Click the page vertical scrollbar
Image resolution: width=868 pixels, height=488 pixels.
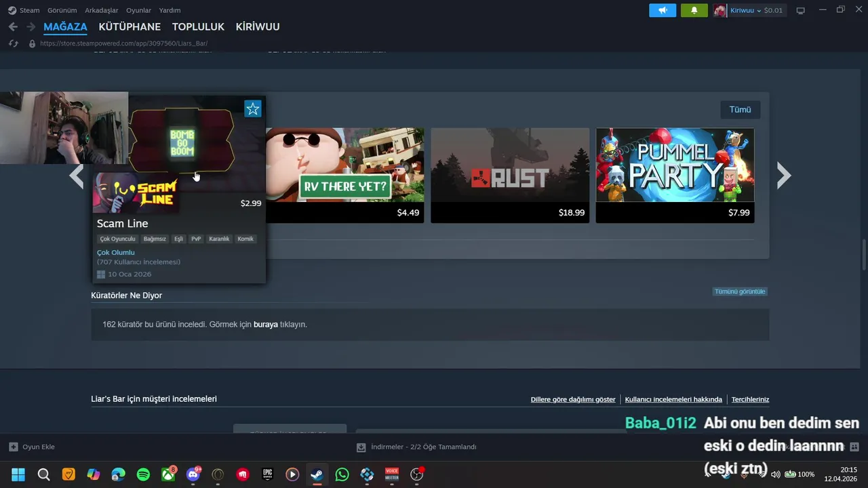(864, 254)
